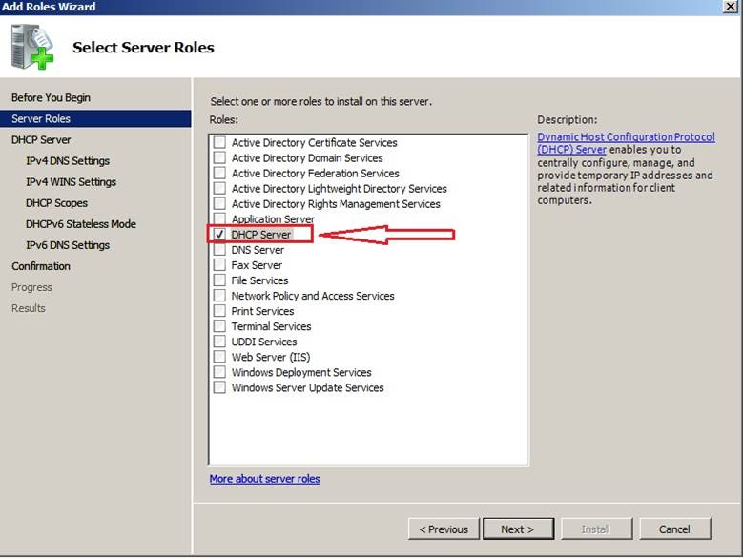Tick the Print Services checkbox

click(x=219, y=311)
